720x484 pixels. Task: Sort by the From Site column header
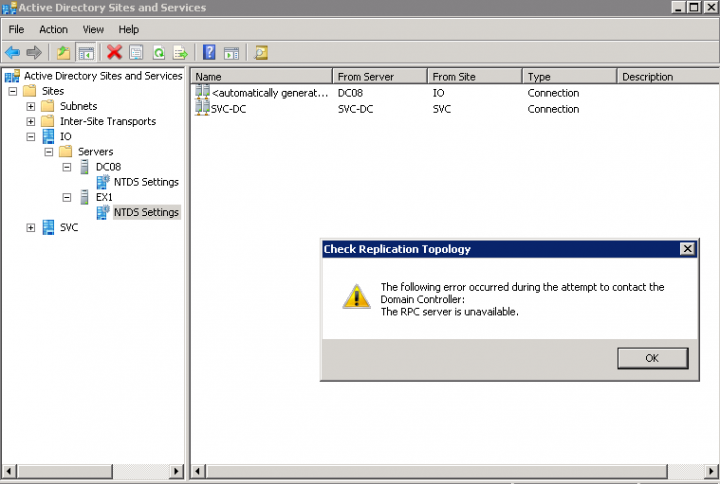475,76
